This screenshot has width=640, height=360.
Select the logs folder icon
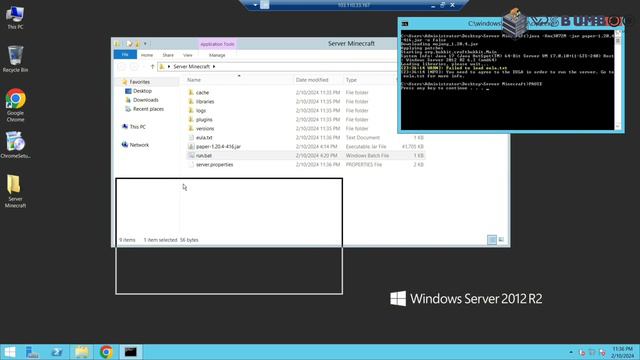(x=191, y=111)
